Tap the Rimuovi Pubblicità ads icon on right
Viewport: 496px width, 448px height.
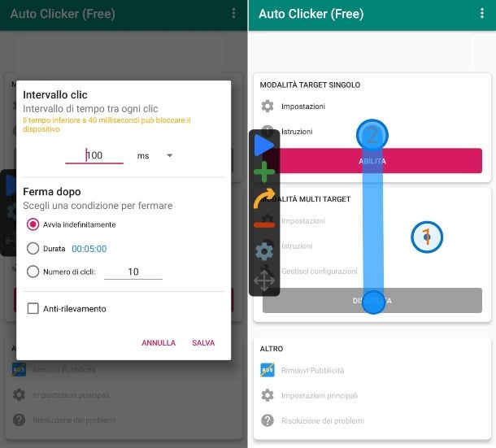click(268, 370)
